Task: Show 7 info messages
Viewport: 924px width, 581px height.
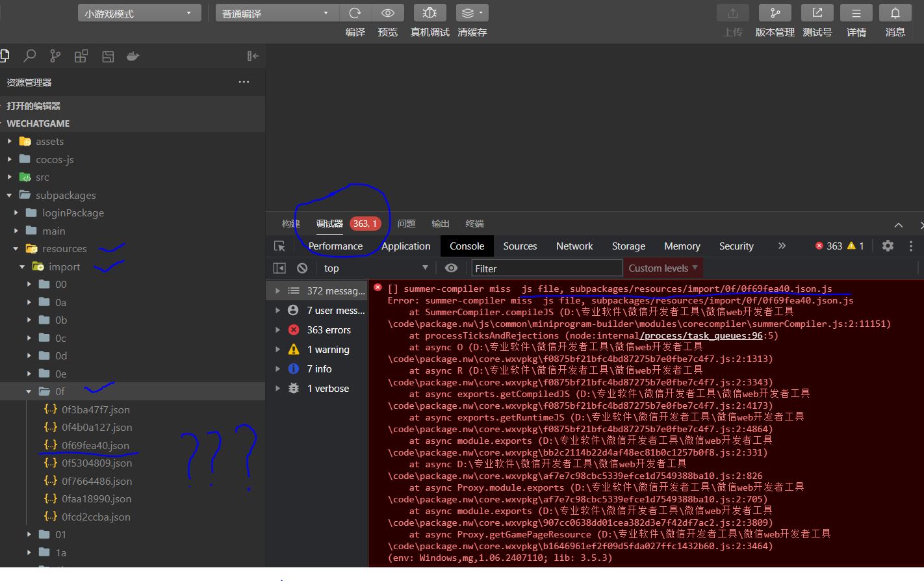Action: pyautogui.click(x=318, y=369)
